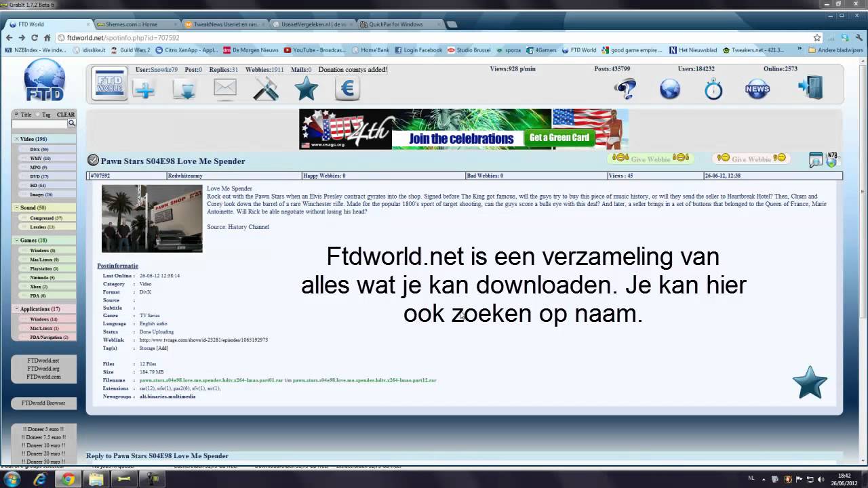Click the bad Give Webbie button
This screenshot has height=488, width=868.
(x=751, y=159)
